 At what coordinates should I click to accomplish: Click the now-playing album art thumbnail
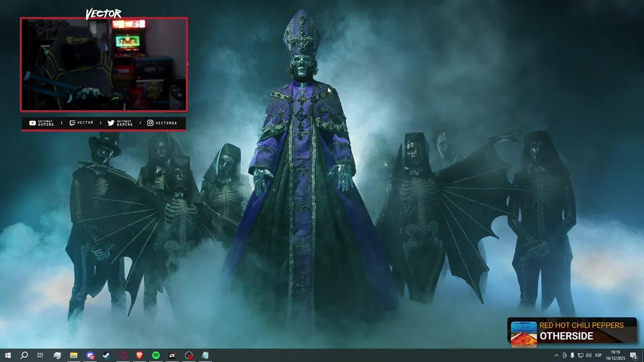[x=524, y=333]
